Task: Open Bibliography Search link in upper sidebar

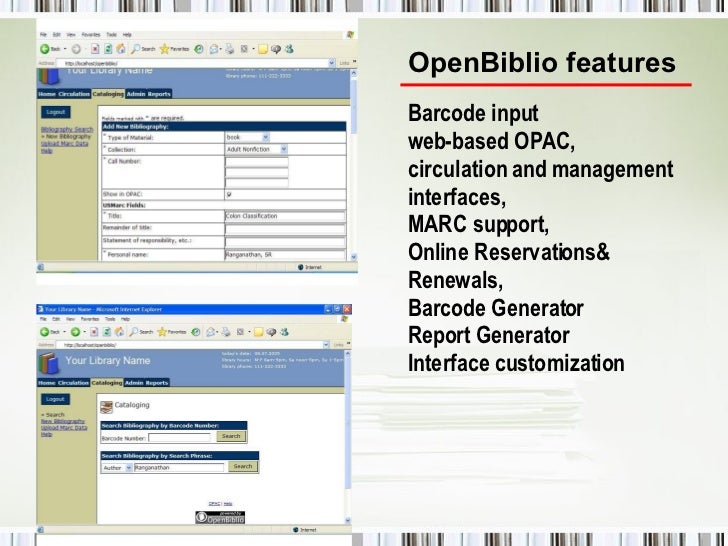Action: pyautogui.click(x=67, y=130)
